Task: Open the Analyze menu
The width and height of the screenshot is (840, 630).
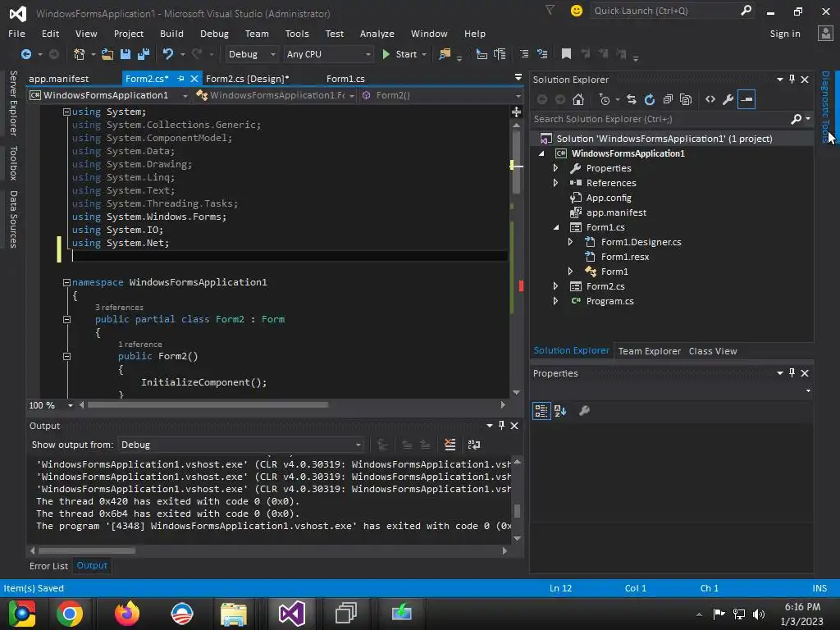Action: (x=377, y=34)
